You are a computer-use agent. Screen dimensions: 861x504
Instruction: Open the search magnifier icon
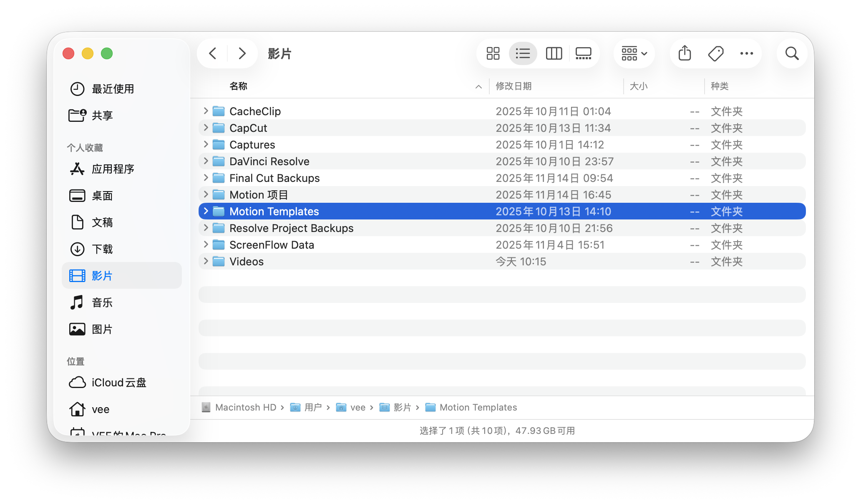(792, 53)
